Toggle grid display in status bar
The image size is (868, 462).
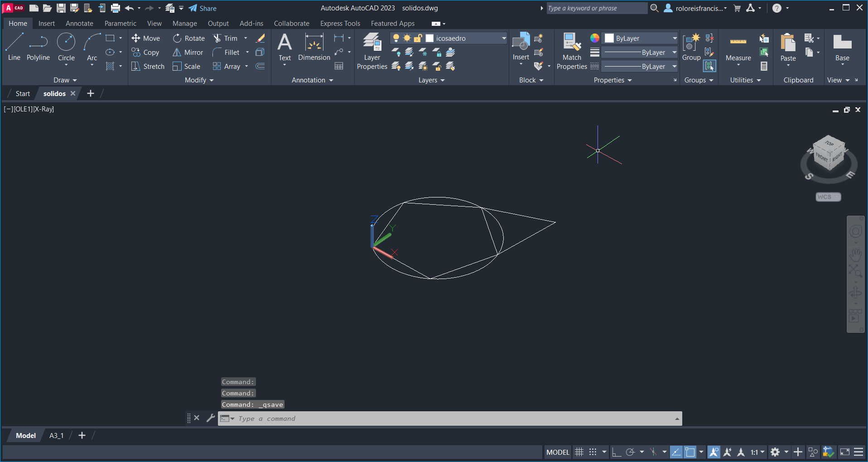(579, 452)
